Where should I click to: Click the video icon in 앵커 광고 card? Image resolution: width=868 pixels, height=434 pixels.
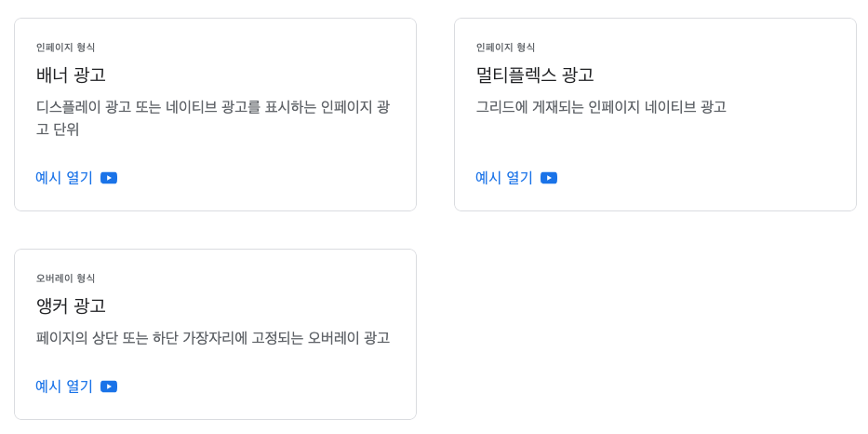109,387
